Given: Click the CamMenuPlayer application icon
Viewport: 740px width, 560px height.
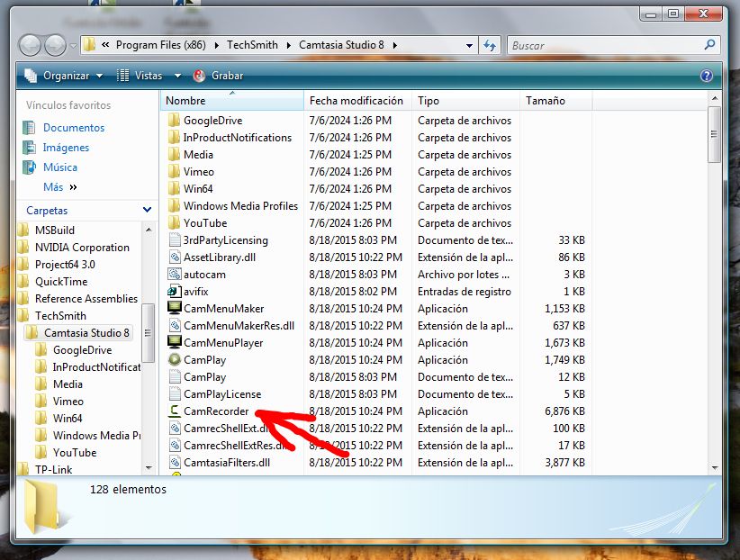Looking at the screenshot, I should 175,342.
